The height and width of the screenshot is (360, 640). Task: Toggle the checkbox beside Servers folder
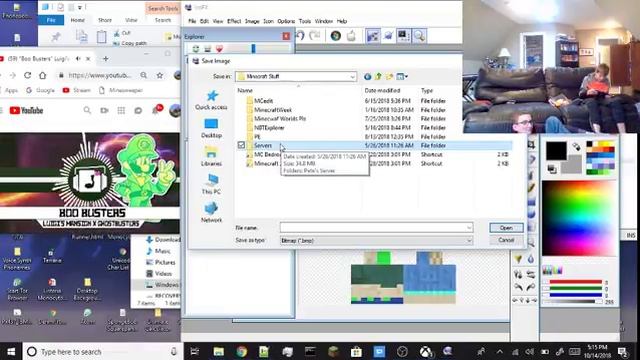tap(241, 145)
